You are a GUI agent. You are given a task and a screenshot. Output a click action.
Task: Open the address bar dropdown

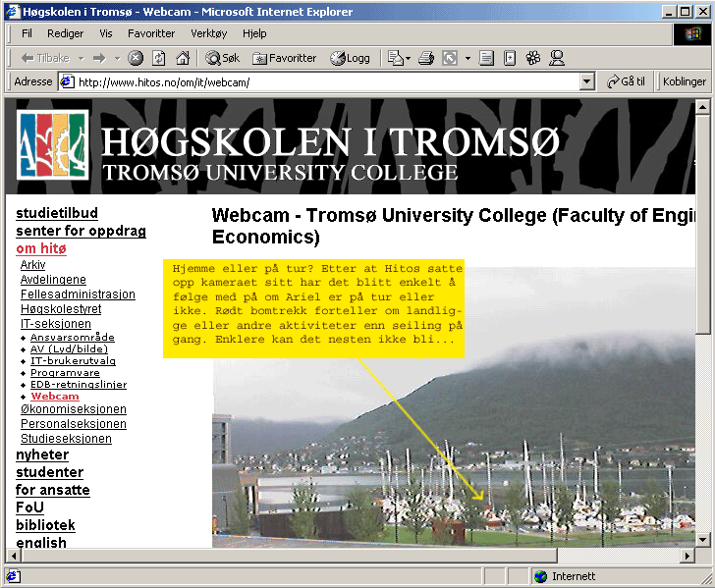pos(587,82)
